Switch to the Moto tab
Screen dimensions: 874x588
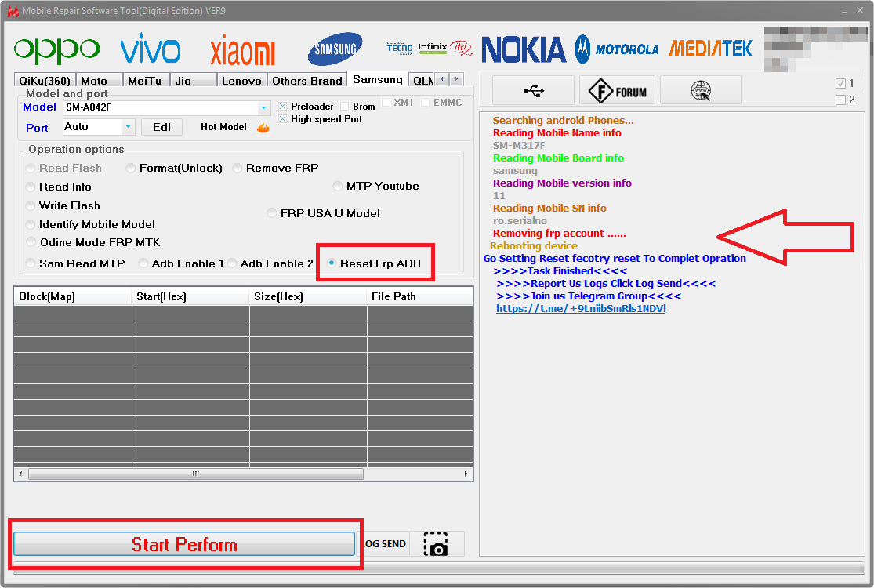99,80
